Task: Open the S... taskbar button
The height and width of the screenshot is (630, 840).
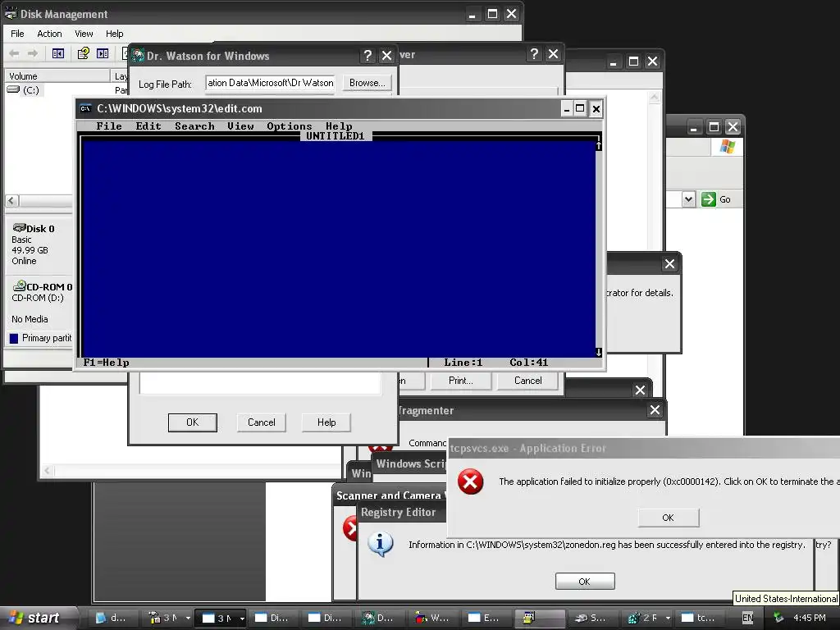Action: (591, 618)
